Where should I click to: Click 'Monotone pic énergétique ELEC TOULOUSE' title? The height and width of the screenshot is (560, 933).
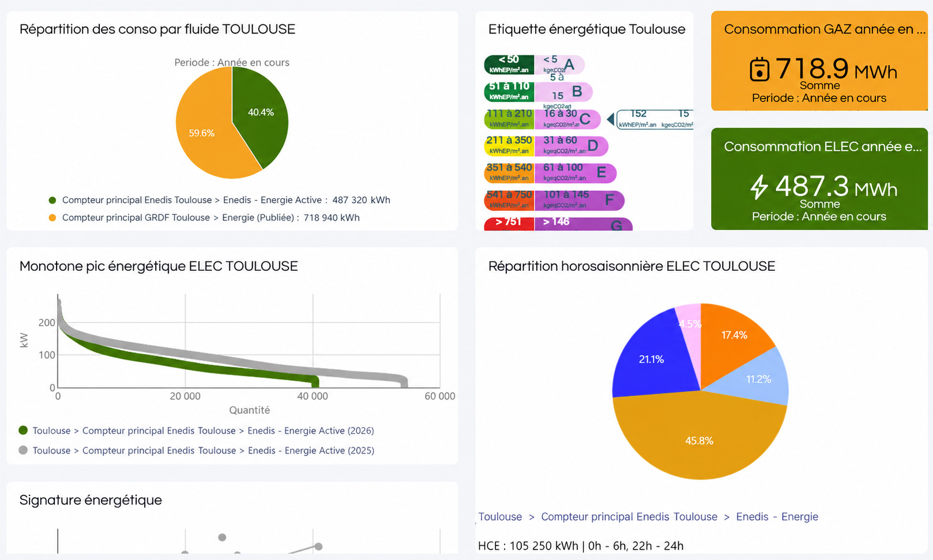[x=159, y=266]
